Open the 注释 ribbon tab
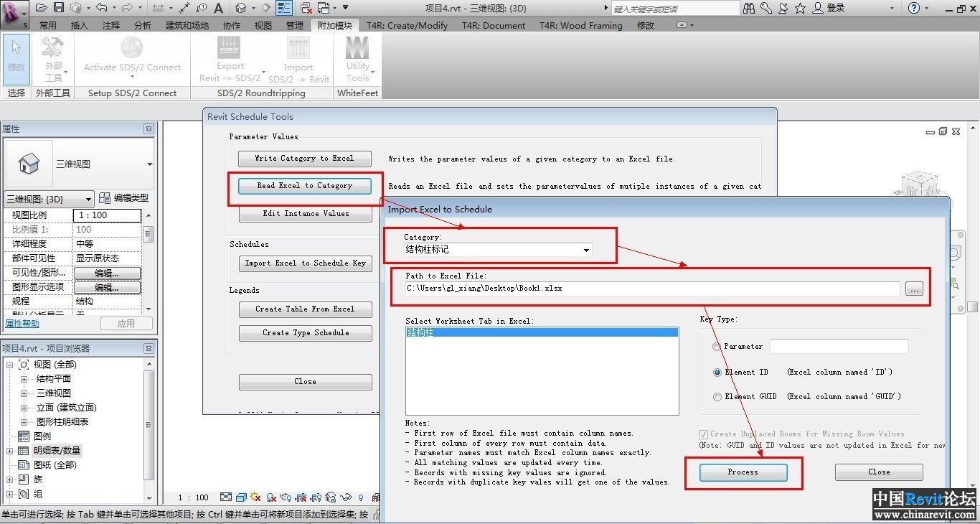Viewport: 980px width, 524px height. [111, 25]
